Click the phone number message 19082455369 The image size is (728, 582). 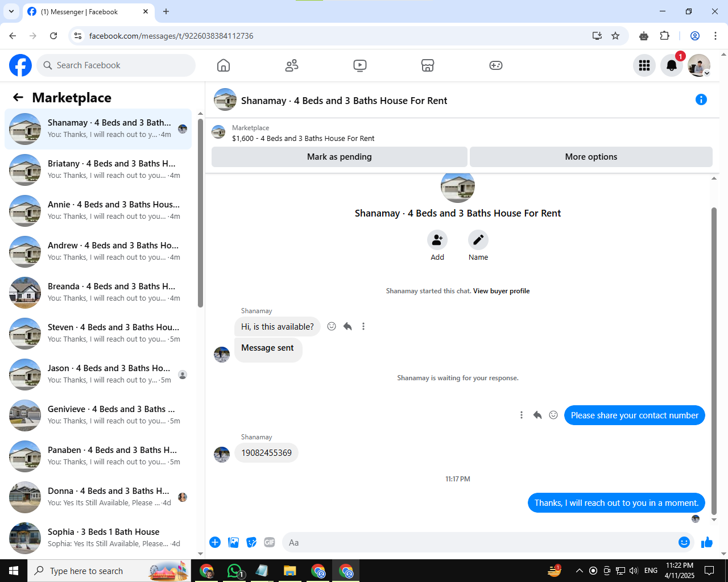pos(266,453)
